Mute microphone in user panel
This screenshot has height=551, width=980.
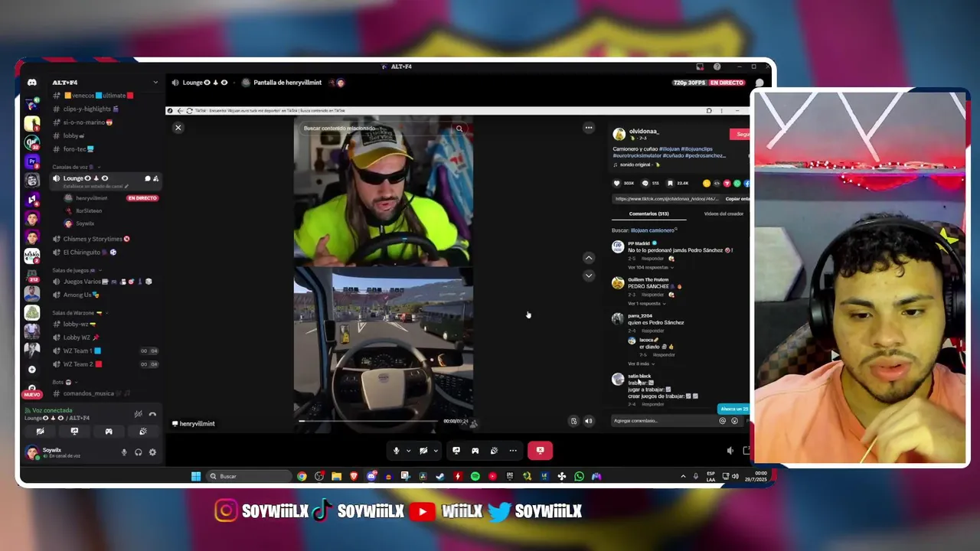[124, 452]
